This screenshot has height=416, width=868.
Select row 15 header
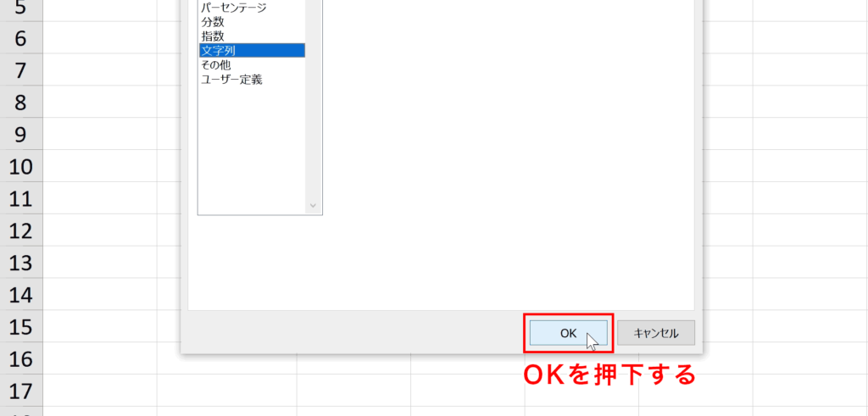pyautogui.click(x=21, y=326)
